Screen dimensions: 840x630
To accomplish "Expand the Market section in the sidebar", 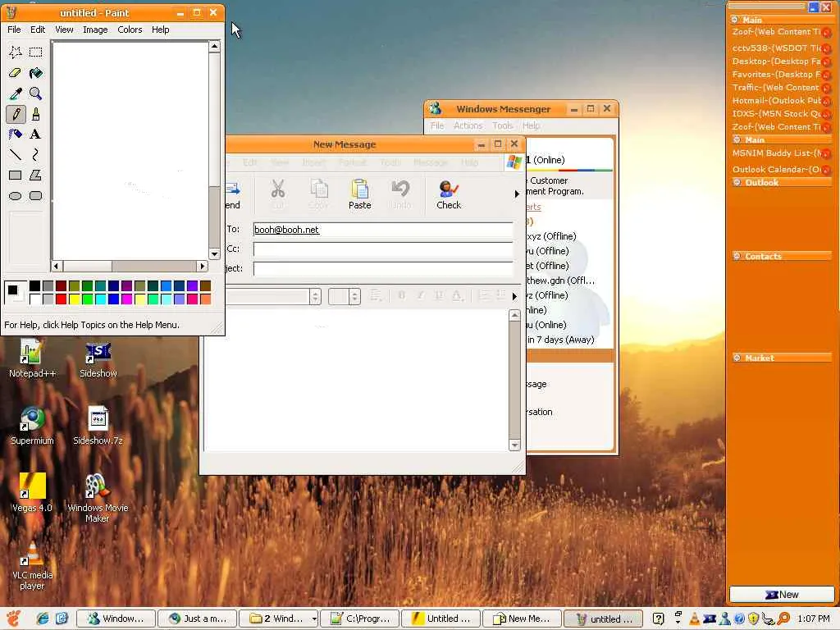I will 737,358.
